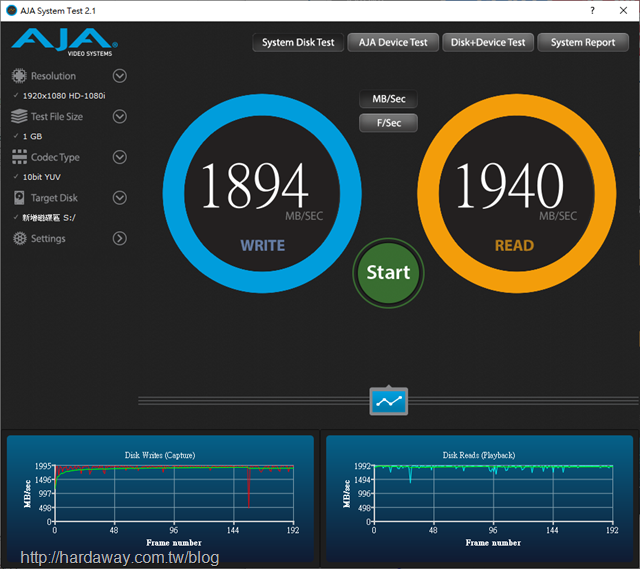Expand the Target Disk dropdown arrow
The width and height of the screenshot is (640, 569).
(x=120, y=198)
